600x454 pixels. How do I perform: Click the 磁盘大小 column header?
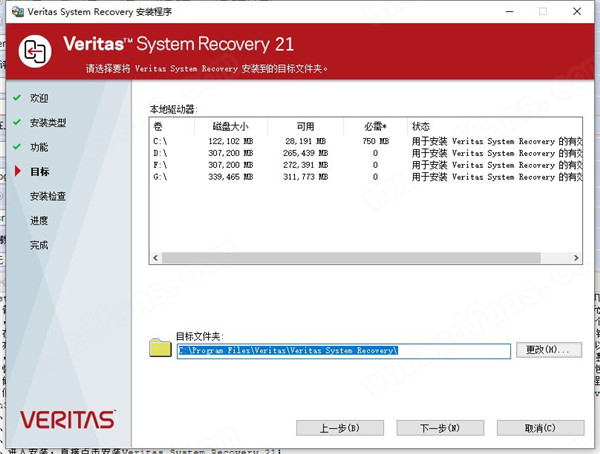click(230, 126)
